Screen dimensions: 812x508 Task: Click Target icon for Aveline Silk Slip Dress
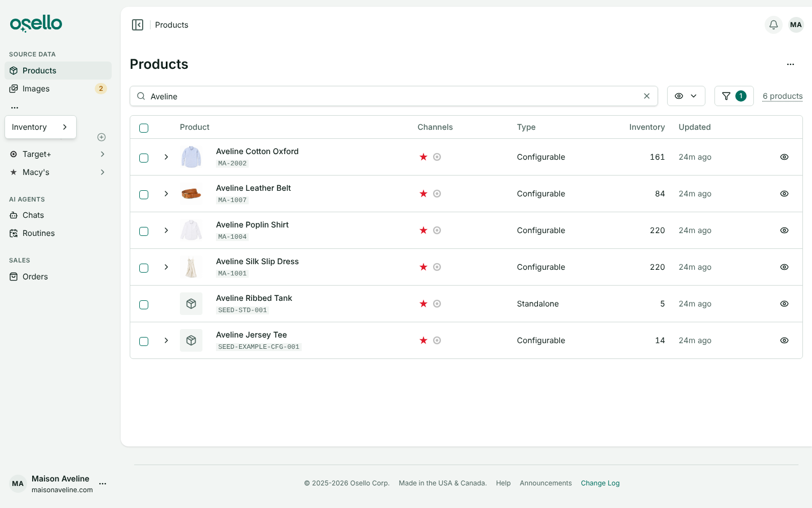(437, 267)
